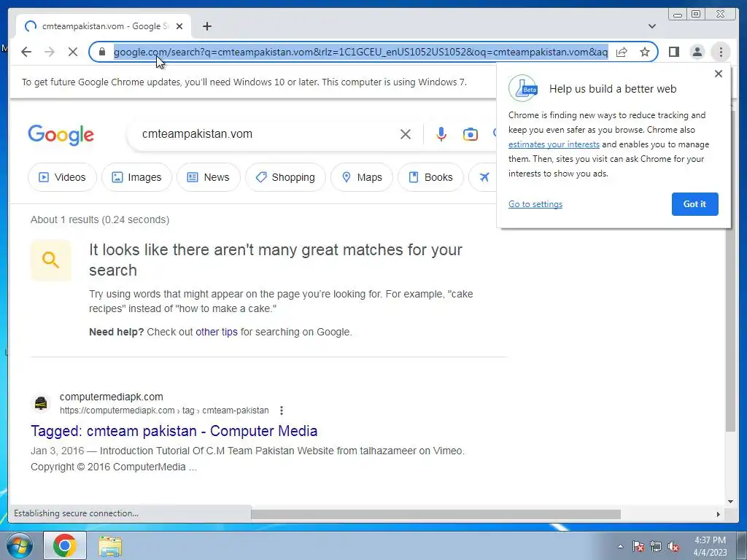747x560 pixels.
Task: Click the 'About 1 results' text
Action: [100, 219]
